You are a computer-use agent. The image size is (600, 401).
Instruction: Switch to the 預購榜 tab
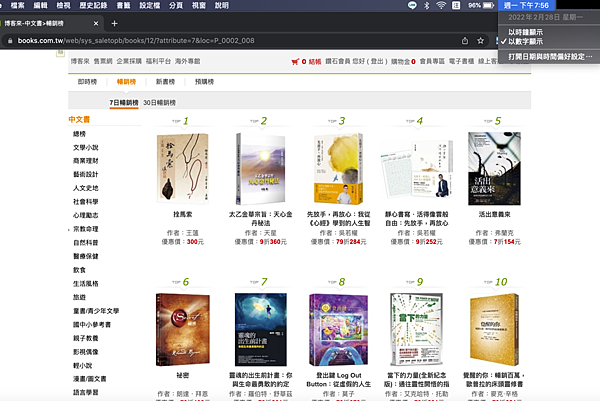point(204,82)
